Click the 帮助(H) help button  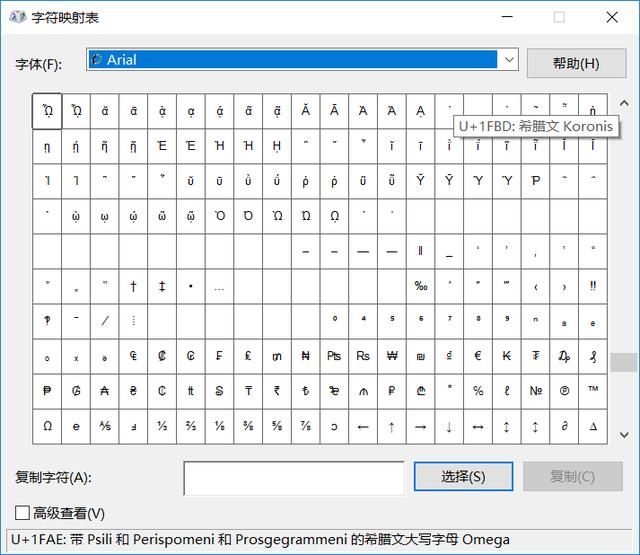pyautogui.click(x=576, y=63)
